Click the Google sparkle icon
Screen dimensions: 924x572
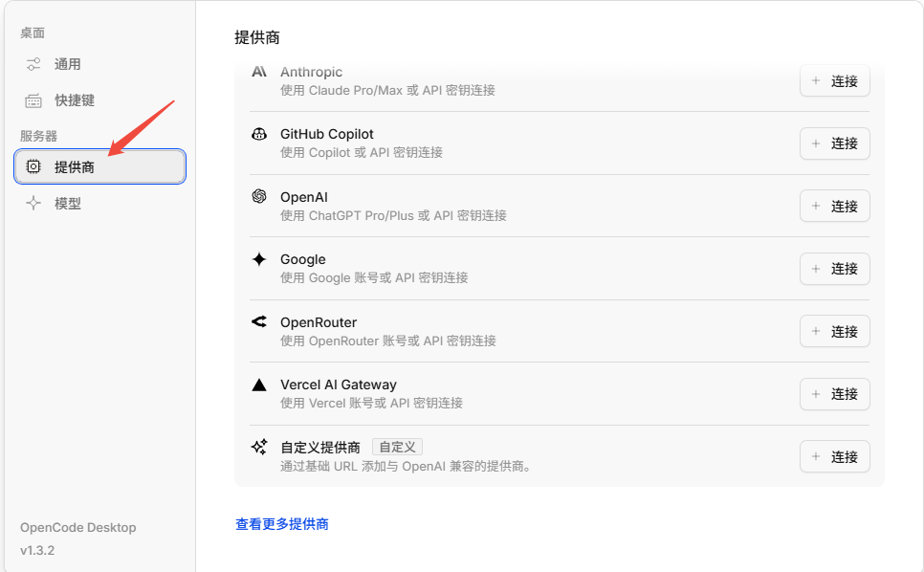[x=259, y=259]
